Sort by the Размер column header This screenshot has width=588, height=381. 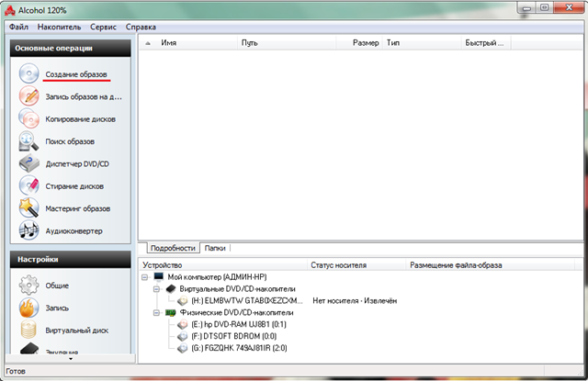click(x=359, y=43)
